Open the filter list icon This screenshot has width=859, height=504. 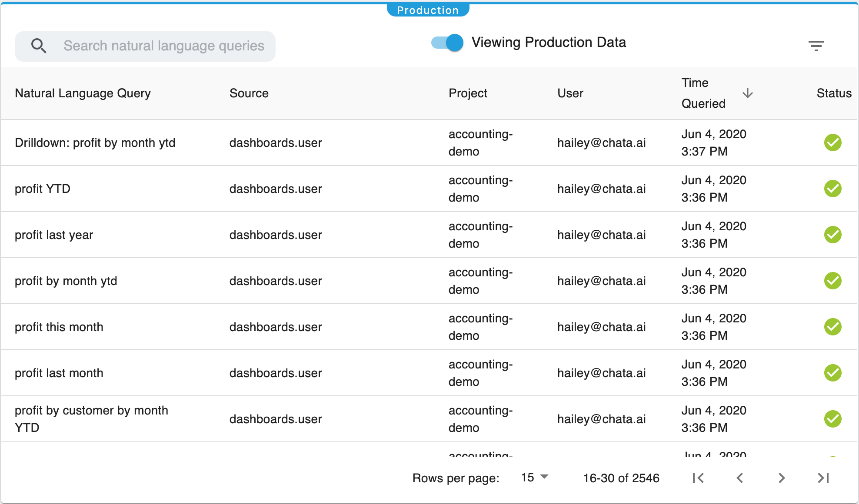point(816,46)
